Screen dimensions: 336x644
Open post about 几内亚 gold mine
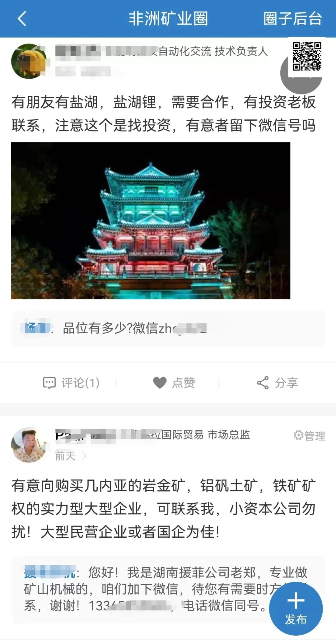tap(164, 509)
